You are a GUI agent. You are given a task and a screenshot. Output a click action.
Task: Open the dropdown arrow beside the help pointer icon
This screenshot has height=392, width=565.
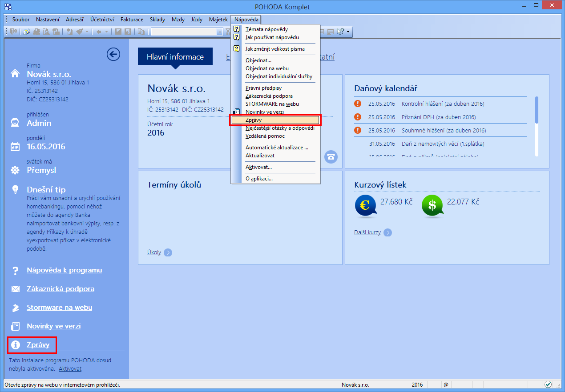[x=348, y=32]
